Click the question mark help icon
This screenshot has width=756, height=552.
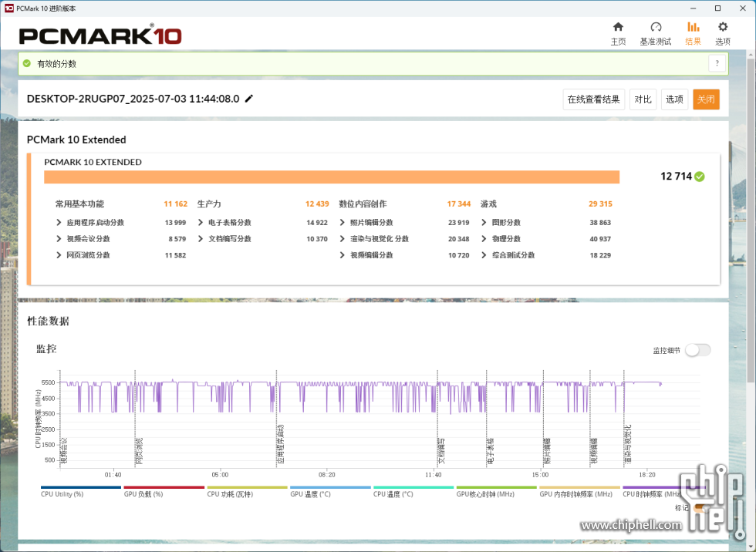tap(717, 63)
